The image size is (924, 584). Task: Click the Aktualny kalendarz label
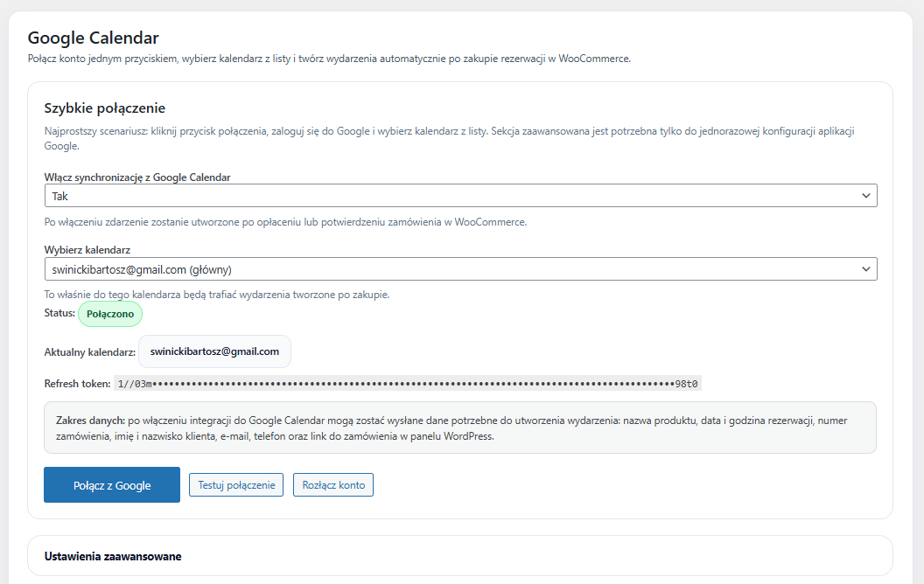pyautogui.click(x=90, y=352)
